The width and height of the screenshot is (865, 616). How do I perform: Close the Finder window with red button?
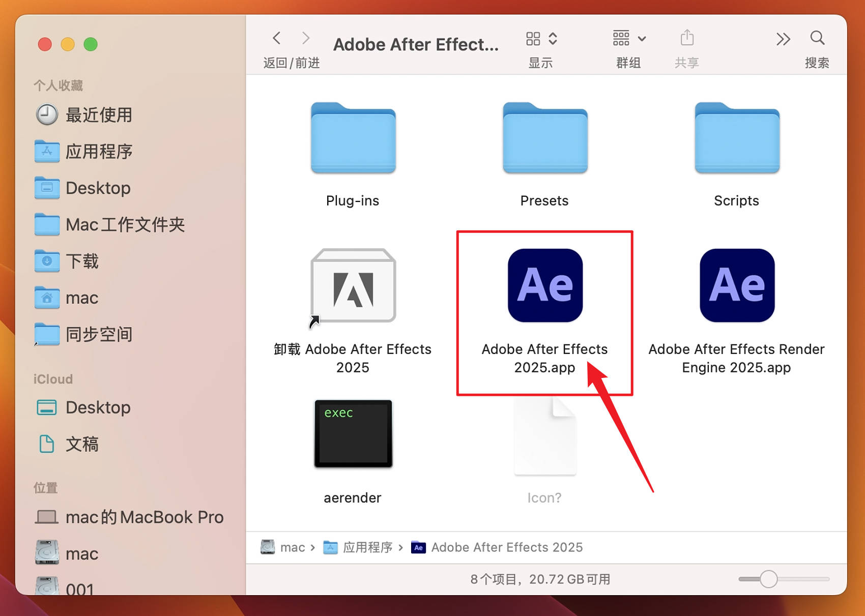click(x=45, y=44)
